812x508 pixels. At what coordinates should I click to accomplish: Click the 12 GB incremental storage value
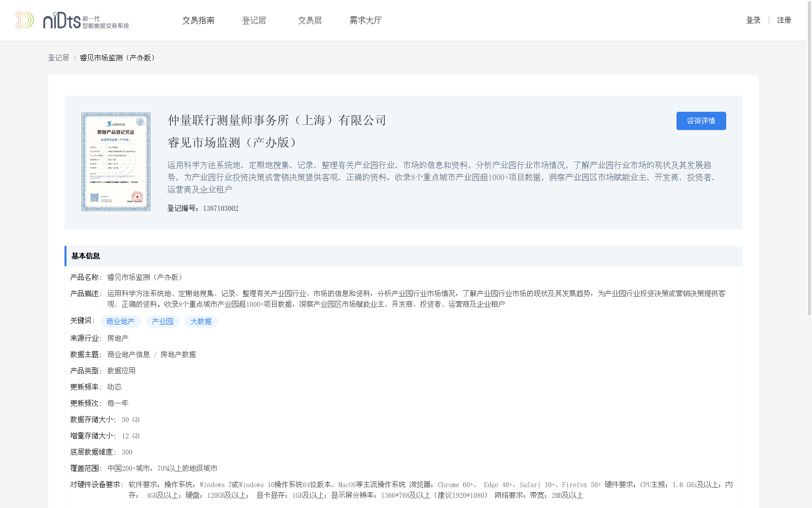(130, 436)
